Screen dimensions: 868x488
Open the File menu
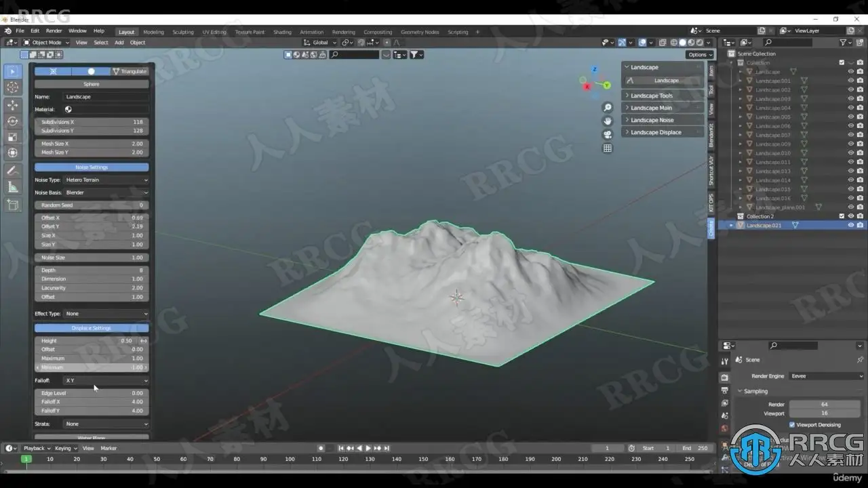[20, 31]
